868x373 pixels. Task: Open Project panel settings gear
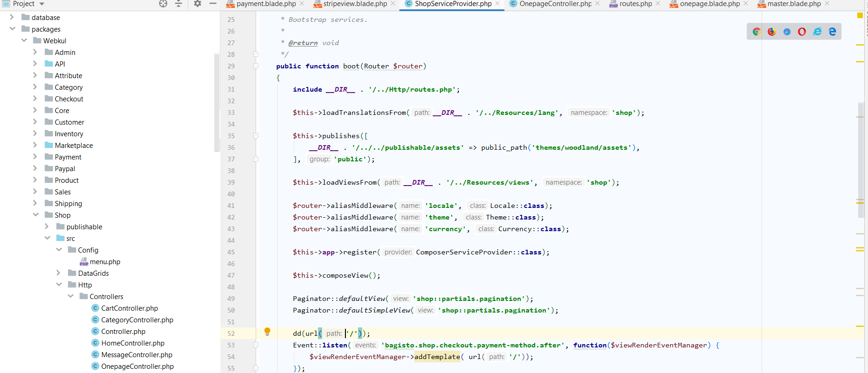(x=198, y=4)
